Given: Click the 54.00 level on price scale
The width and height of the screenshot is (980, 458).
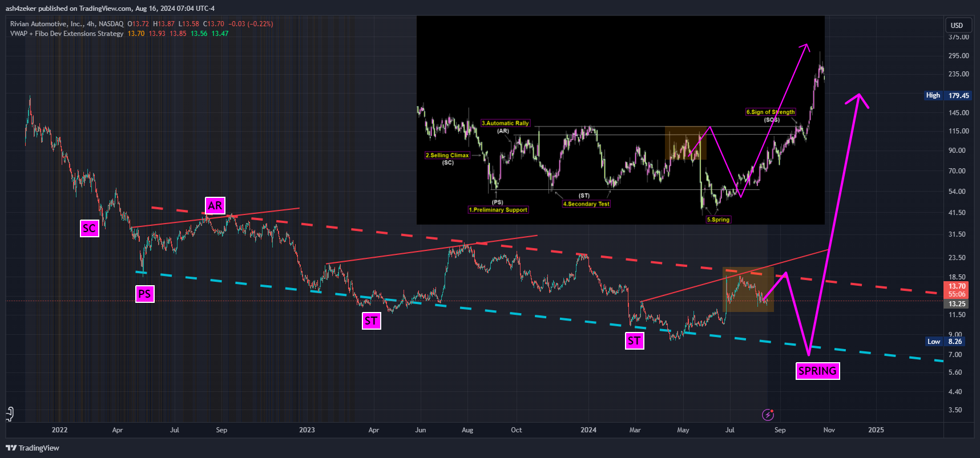Looking at the screenshot, I should click(957, 192).
